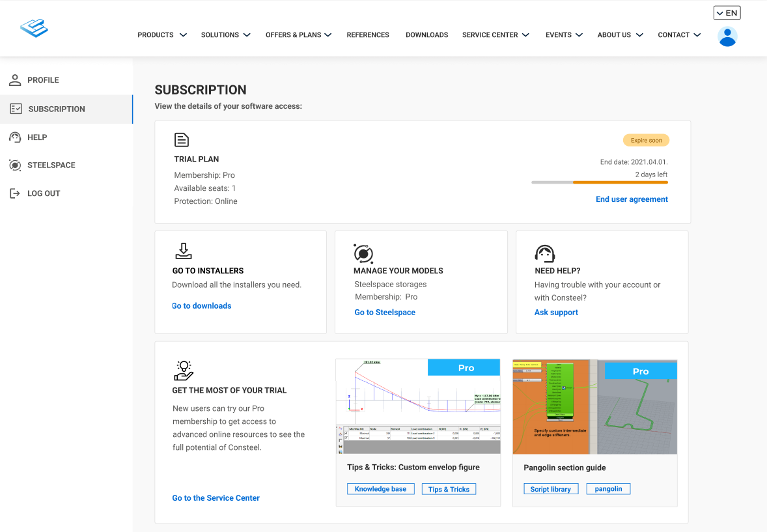This screenshot has width=767, height=532.
Task: Click the pangolin tag button
Action: (x=609, y=489)
